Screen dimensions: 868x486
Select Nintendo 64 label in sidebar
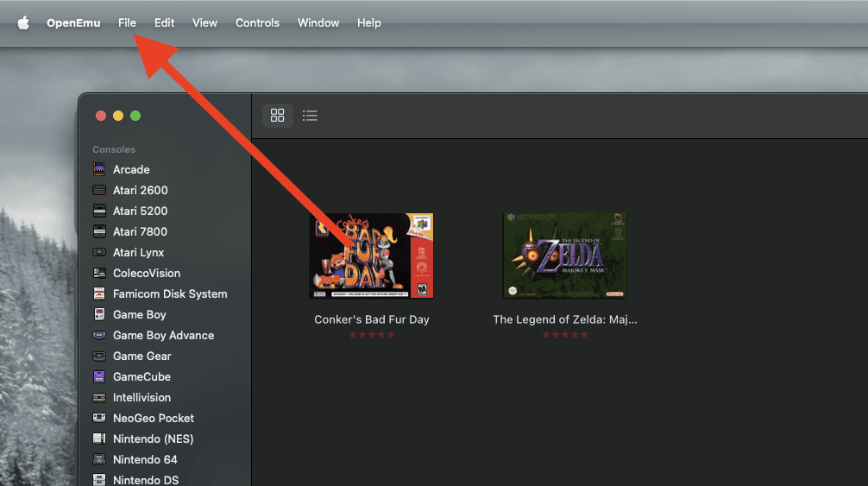[x=145, y=459]
